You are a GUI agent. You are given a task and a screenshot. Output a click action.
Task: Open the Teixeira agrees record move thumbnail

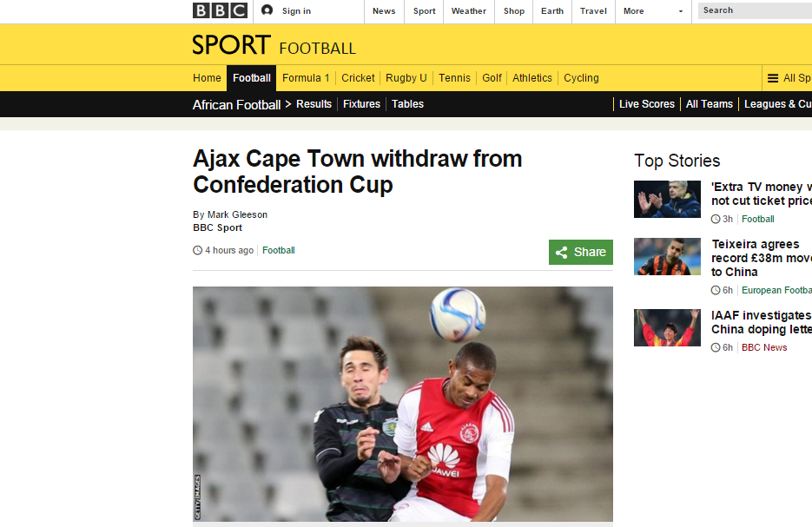tap(667, 257)
